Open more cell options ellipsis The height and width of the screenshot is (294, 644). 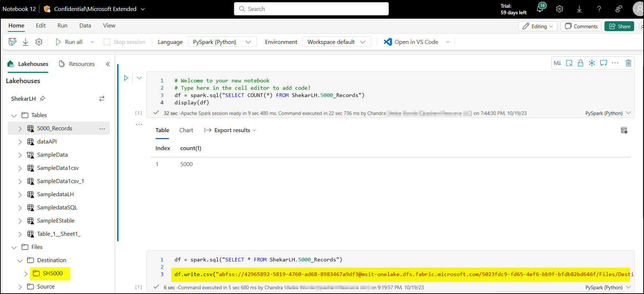point(615,63)
